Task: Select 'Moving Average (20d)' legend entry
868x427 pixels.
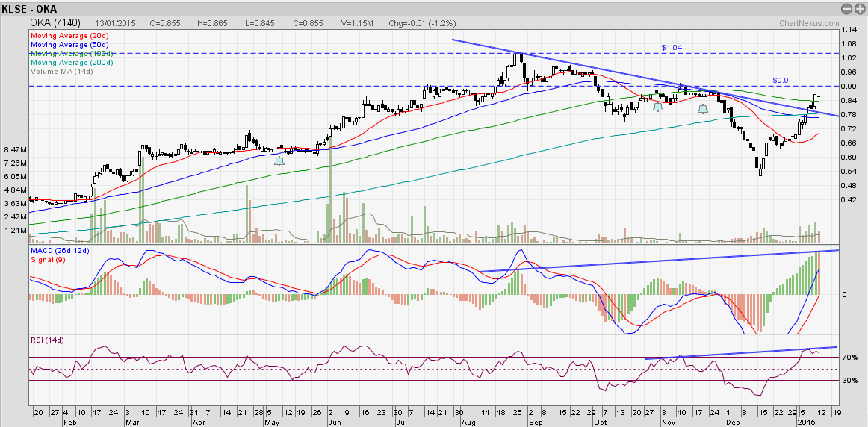Action: (x=69, y=35)
